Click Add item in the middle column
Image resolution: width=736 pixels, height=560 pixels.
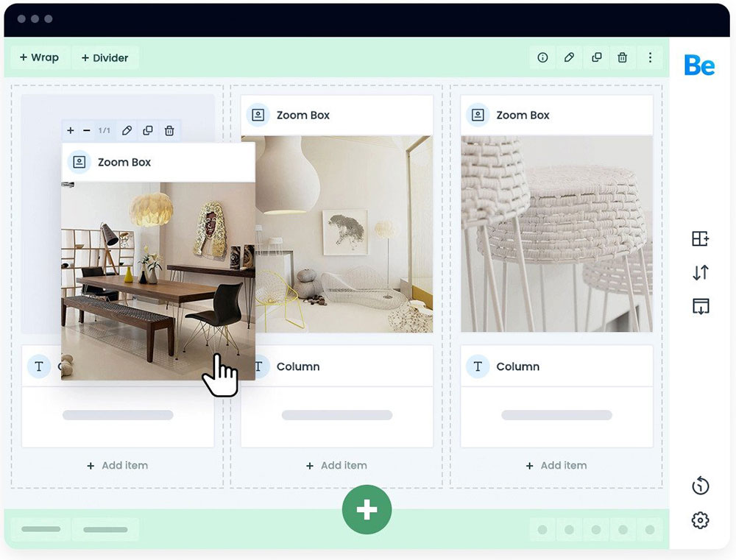tap(336, 465)
